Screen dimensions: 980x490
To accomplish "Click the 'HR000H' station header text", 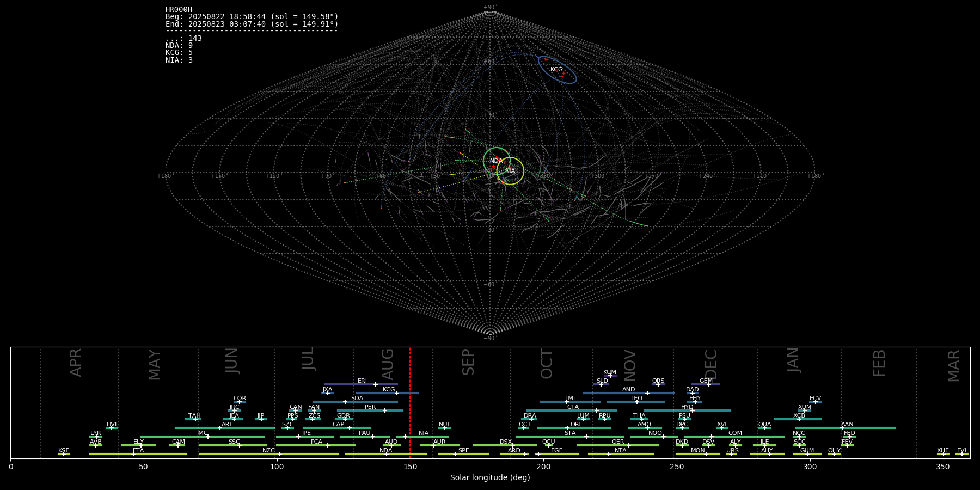I will point(179,9).
